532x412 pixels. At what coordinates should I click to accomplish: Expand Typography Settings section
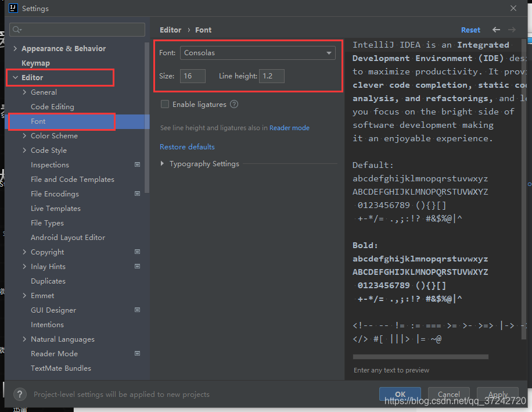pos(162,163)
